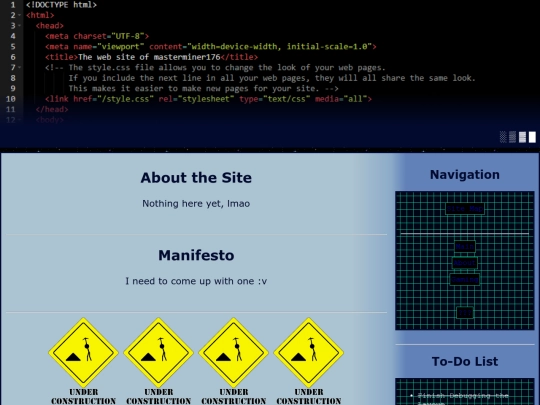Place cursor on the opening '<head>' tag

pos(50,26)
